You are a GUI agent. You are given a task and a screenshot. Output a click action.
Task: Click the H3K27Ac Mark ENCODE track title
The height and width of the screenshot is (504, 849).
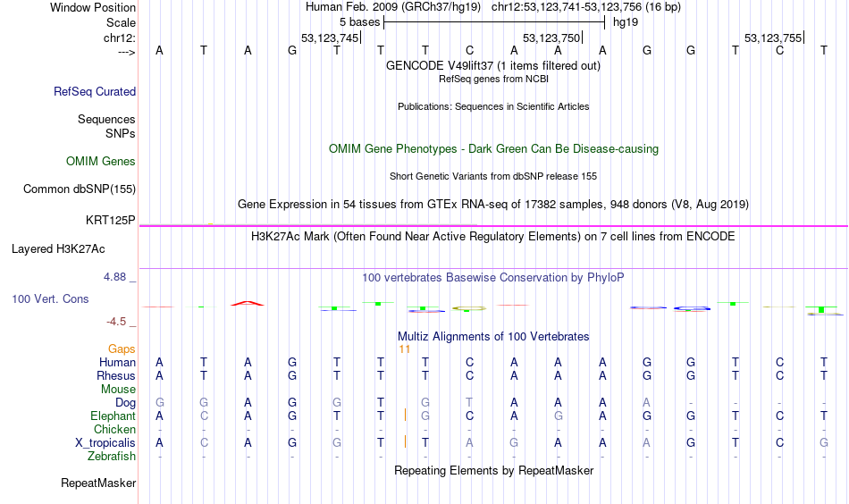tap(493, 237)
